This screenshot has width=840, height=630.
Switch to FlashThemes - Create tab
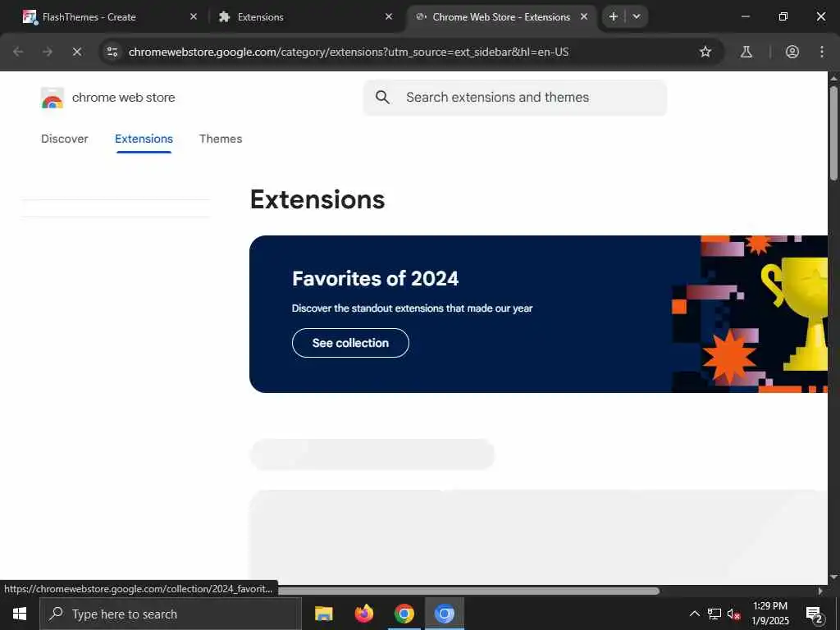click(110, 17)
